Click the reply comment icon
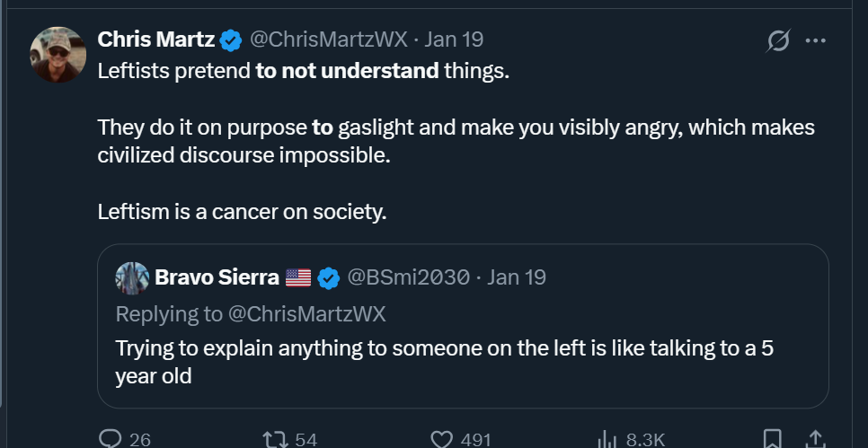The width and height of the screenshot is (868, 448). (111, 438)
